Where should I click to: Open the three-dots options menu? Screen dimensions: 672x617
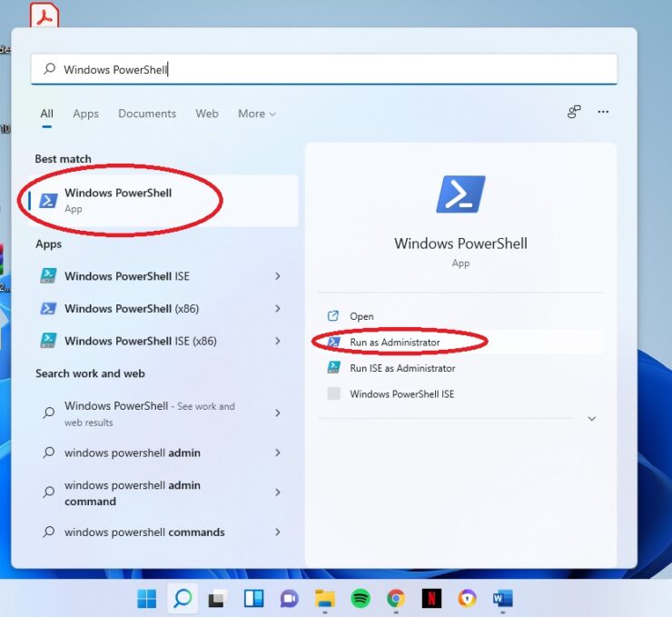click(x=603, y=112)
